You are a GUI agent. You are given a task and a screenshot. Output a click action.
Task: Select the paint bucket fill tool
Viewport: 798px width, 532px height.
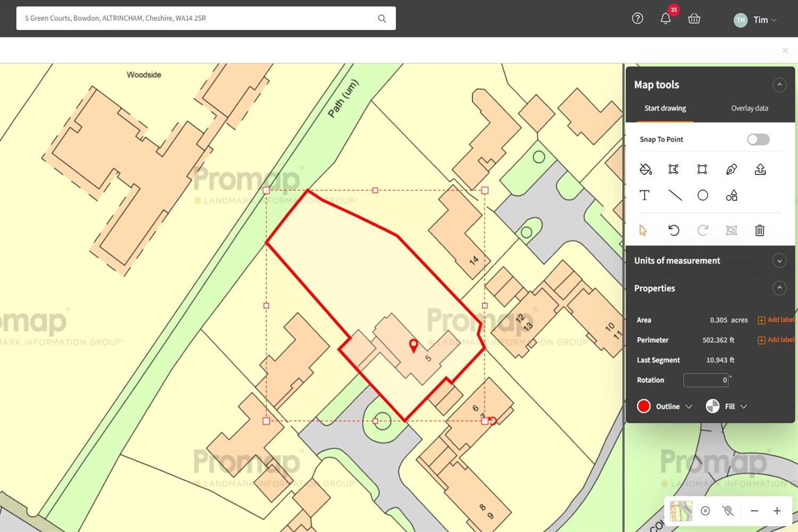pyautogui.click(x=645, y=169)
